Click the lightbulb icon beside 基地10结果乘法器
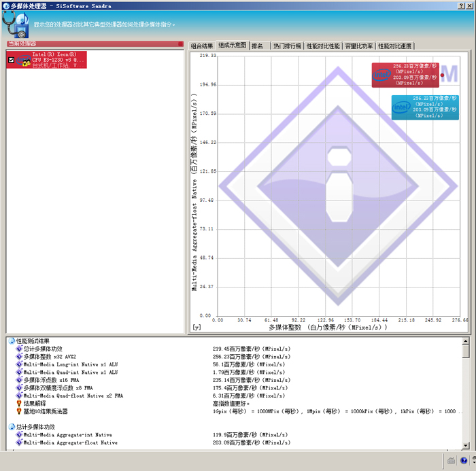The height and width of the screenshot is (471, 476). (x=19, y=411)
